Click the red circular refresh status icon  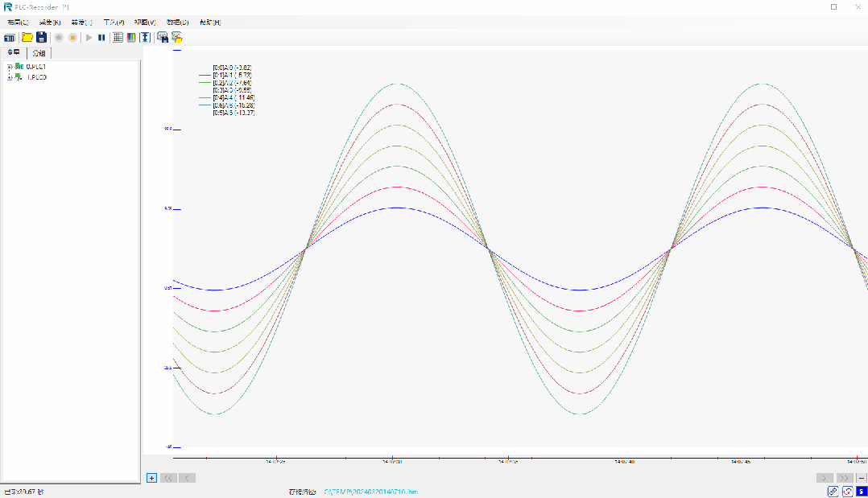point(847,492)
